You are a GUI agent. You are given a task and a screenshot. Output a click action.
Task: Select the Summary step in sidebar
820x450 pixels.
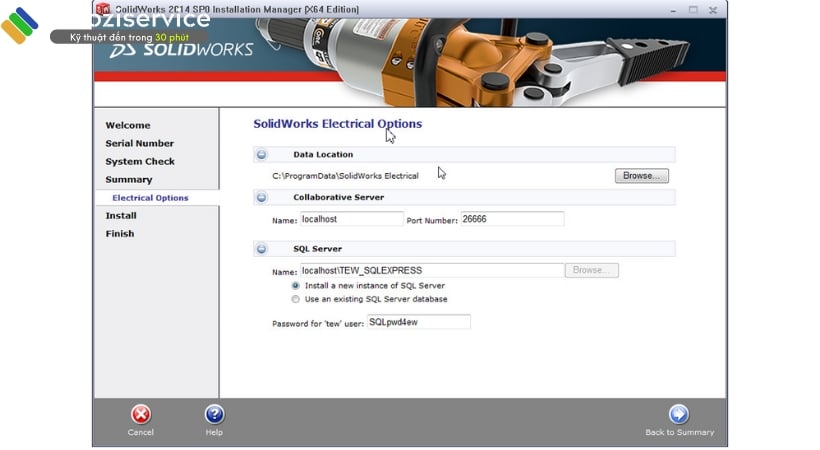click(x=129, y=179)
